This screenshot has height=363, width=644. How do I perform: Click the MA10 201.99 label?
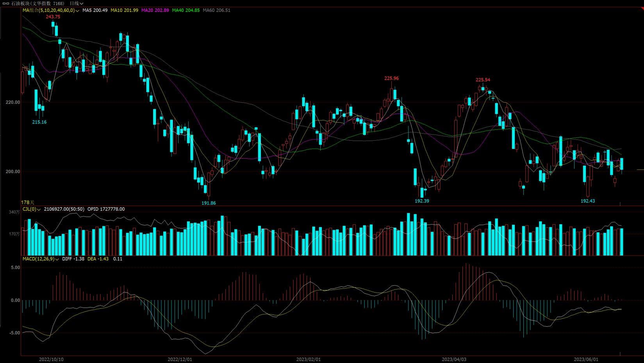[x=124, y=11]
